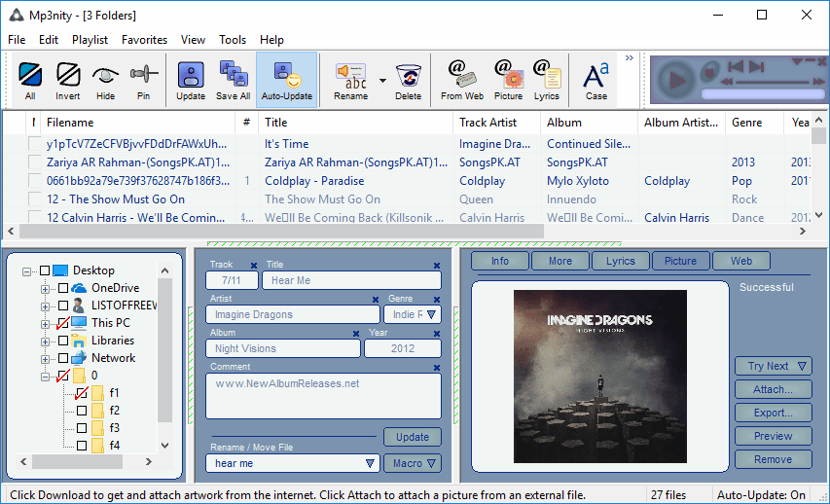Click the player rewind double-arrow icon
This screenshot has height=504, width=830.
tap(727, 82)
